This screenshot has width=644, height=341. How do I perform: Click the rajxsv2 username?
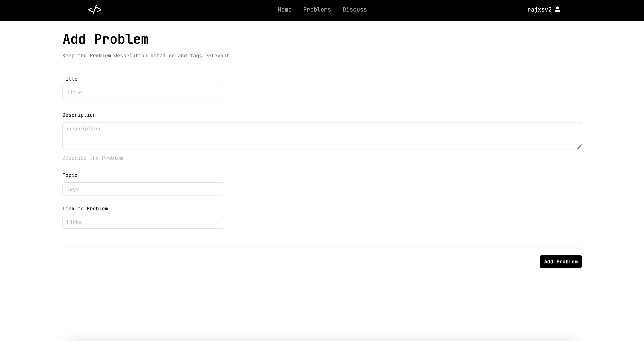(539, 10)
